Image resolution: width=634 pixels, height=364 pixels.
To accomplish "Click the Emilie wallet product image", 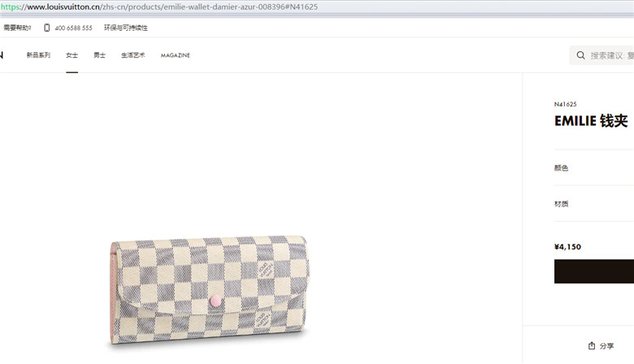I will [x=210, y=290].
